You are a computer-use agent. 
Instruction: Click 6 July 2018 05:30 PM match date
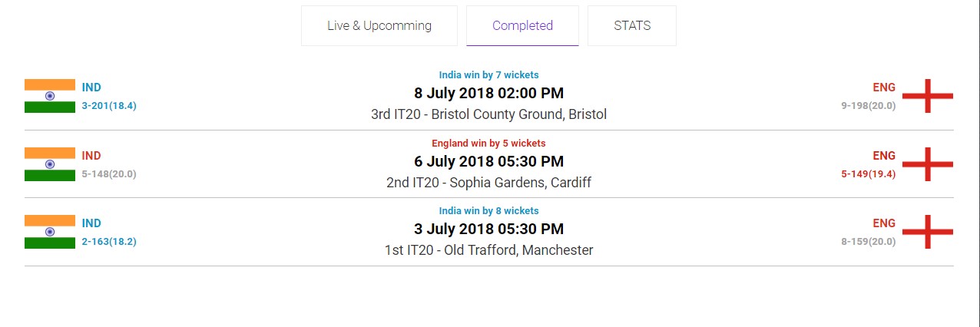[489, 162]
